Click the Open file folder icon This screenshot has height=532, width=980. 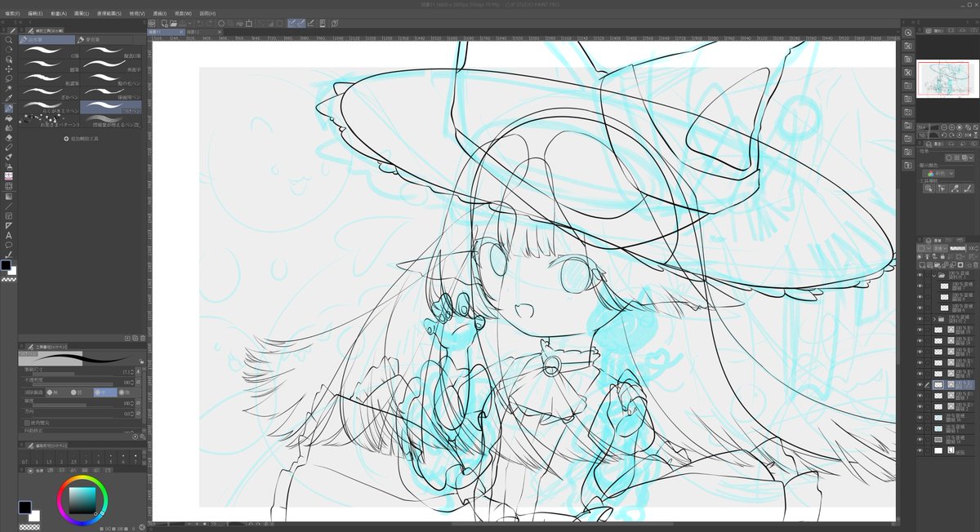click(173, 25)
